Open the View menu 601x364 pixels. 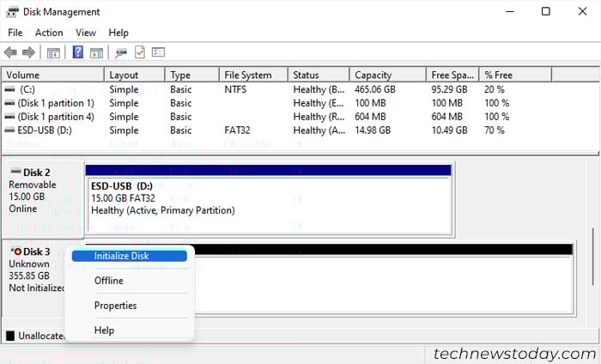click(x=86, y=33)
